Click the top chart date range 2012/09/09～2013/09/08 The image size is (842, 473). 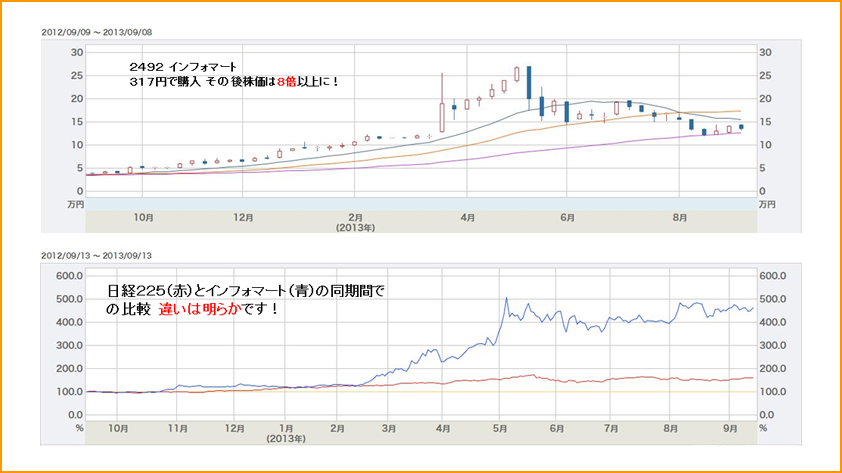pyautogui.click(x=94, y=32)
